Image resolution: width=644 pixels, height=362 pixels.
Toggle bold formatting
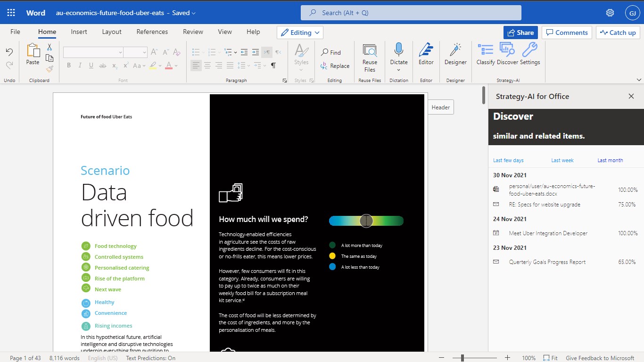click(69, 66)
